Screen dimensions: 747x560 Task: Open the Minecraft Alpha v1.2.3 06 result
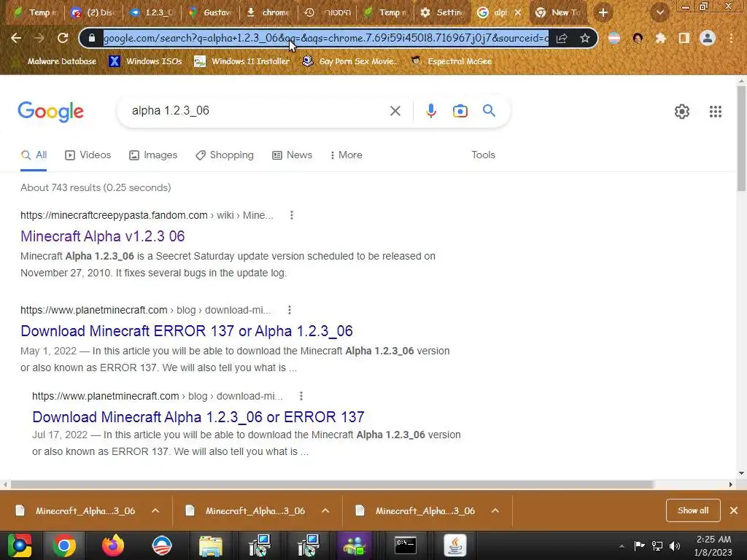102,236
